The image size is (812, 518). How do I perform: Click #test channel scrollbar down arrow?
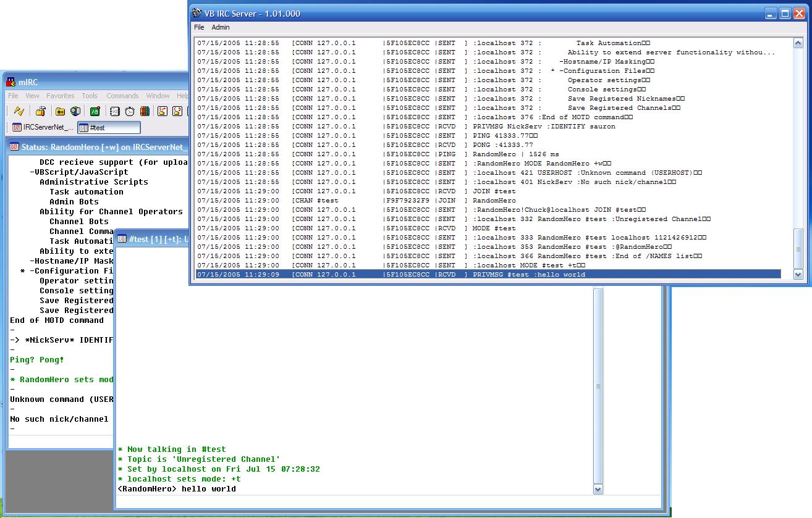click(x=598, y=489)
